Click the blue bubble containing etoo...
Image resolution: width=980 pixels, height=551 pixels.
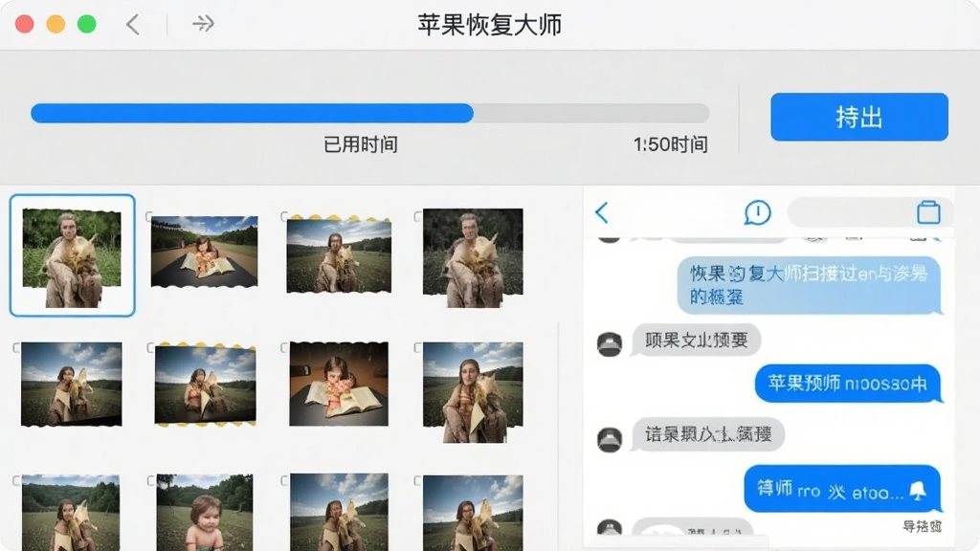pos(842,489)
